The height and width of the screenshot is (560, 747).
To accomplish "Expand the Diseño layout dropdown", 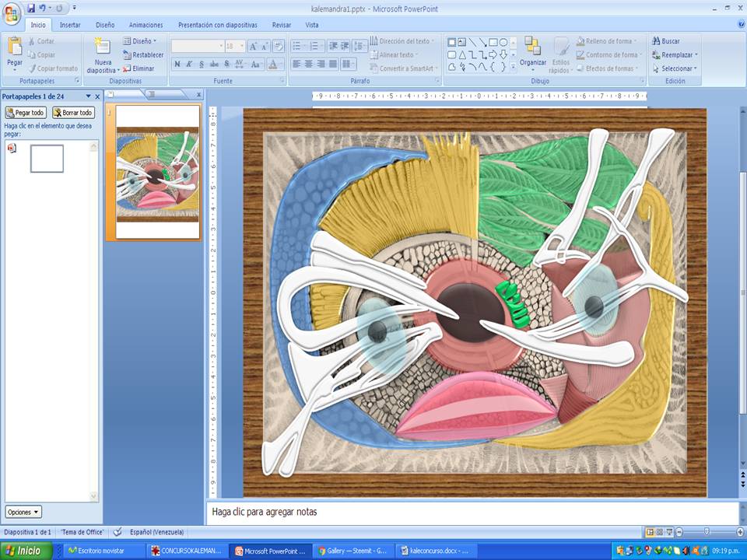I will 140,41.
